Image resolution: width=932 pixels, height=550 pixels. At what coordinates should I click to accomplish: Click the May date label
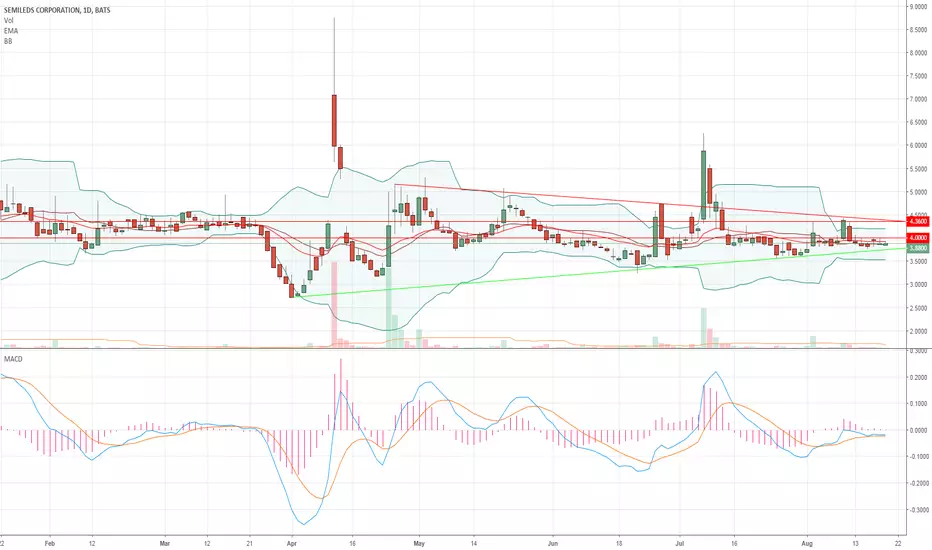pyautogui.click(x=419, y=543)
